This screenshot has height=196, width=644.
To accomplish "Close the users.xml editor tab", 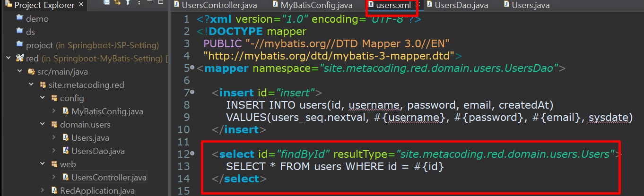I will 417,5.
